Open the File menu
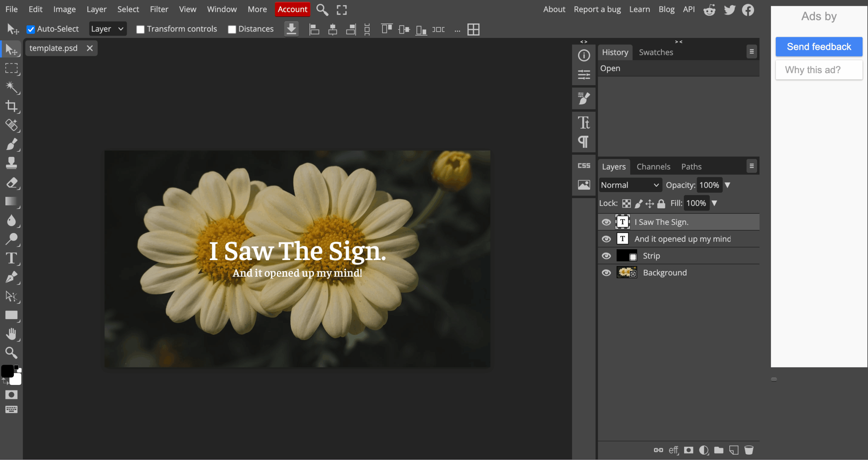Screen dimensions: 868x460 12,9
